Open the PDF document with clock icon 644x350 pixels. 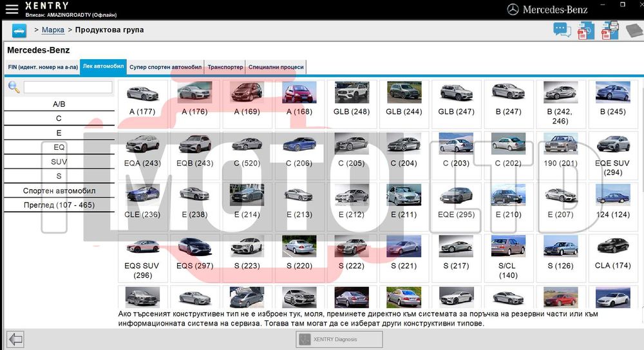coord(585,31)
